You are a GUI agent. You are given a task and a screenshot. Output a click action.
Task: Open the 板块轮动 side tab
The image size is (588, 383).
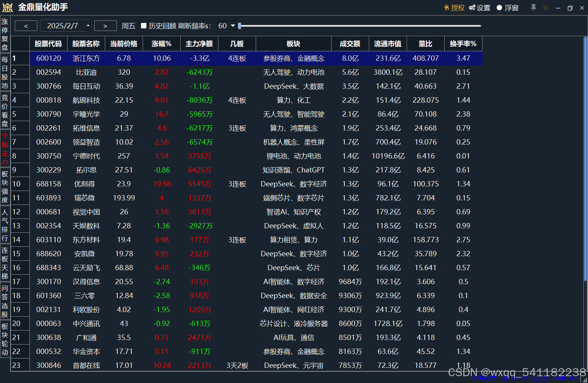(x=5, y=339)
